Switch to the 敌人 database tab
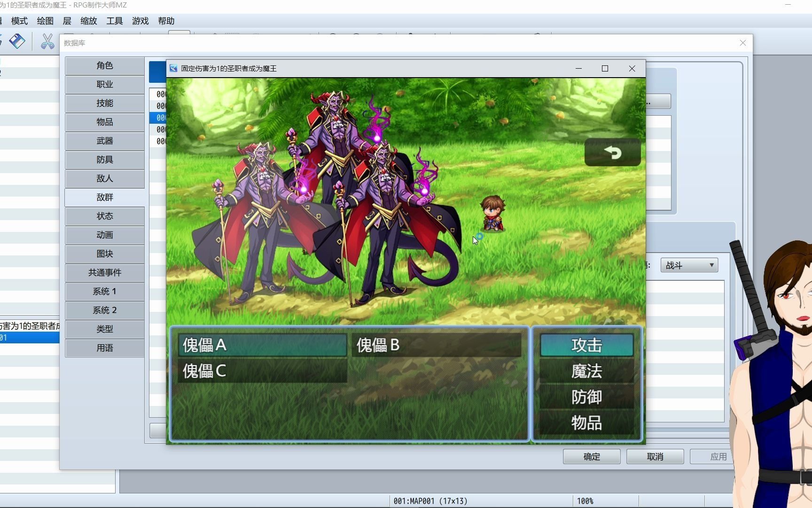 point(104,179)
